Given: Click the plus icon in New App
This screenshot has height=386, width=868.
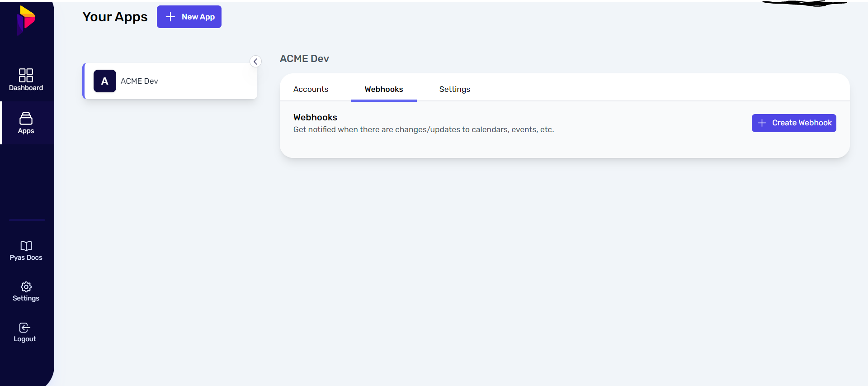Looking at the screenshot, I should tap(170, 17).
